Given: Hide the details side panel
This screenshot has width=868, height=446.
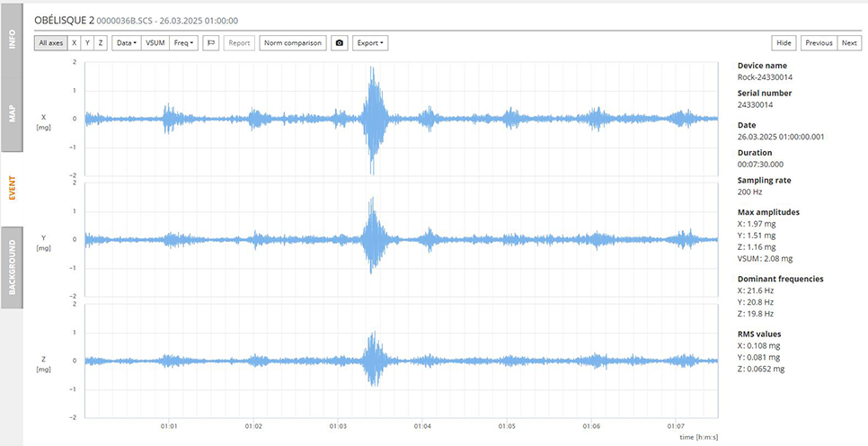Looking at the screenshot, I should [784, 42].
